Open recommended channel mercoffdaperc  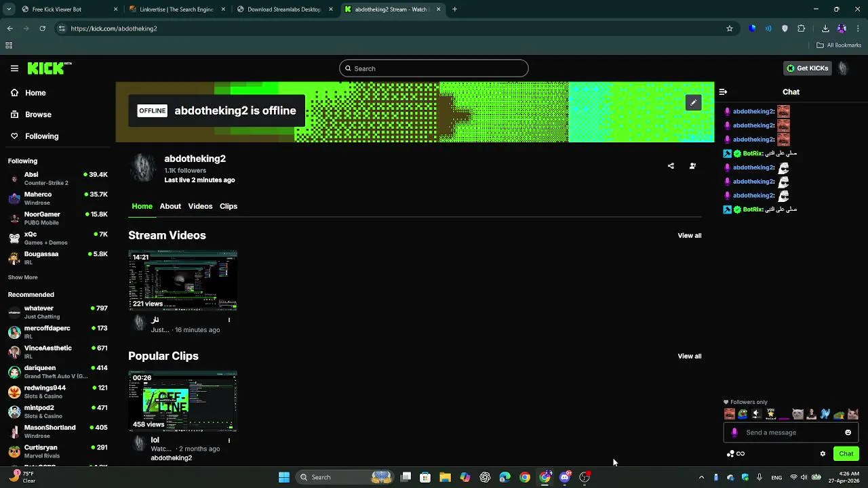tap(57, 331)
